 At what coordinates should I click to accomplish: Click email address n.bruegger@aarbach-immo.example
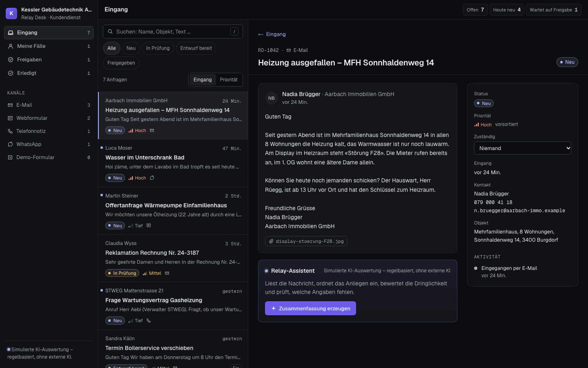point(519,211)
